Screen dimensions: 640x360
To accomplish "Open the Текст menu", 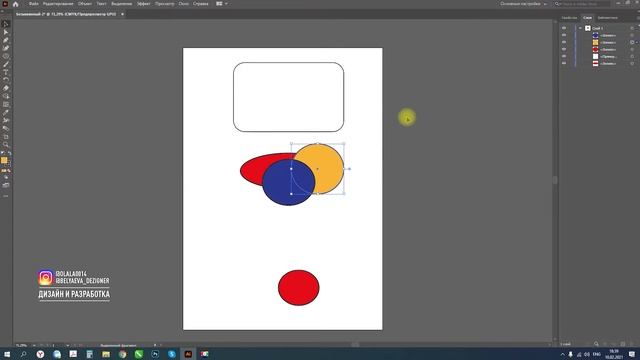I will 102,4.
